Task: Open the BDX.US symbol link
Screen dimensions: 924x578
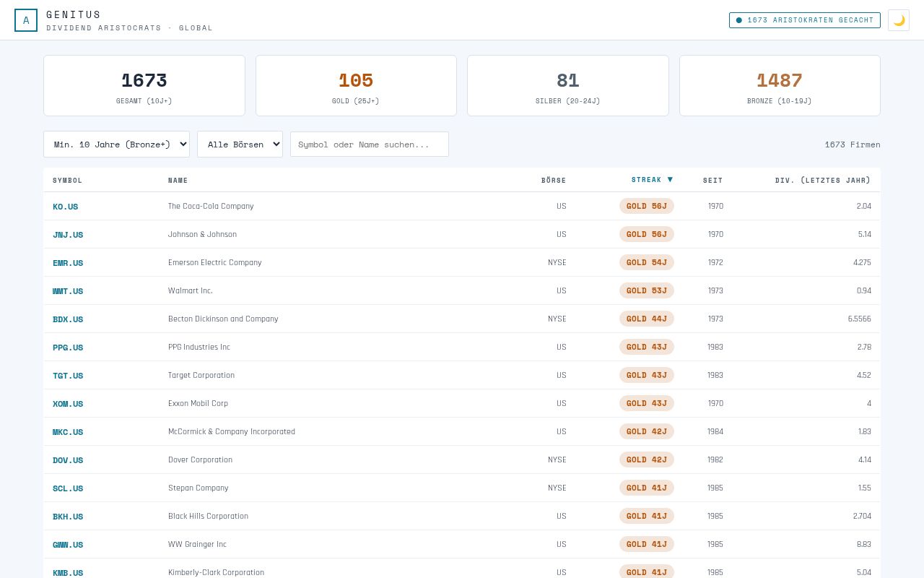Action: pyautogui.click(x=68, y=319)
